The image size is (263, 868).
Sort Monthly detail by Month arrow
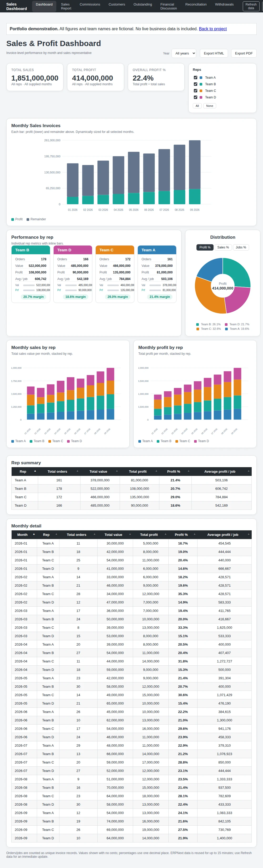(x=34, y=534)
